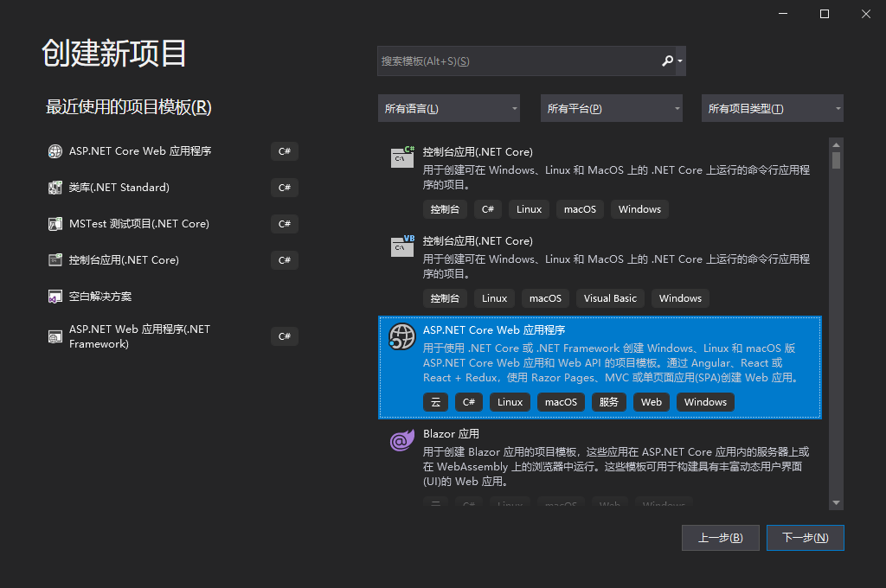Click the search magnifier icon
886x588 pixels.
pos(667,61)
